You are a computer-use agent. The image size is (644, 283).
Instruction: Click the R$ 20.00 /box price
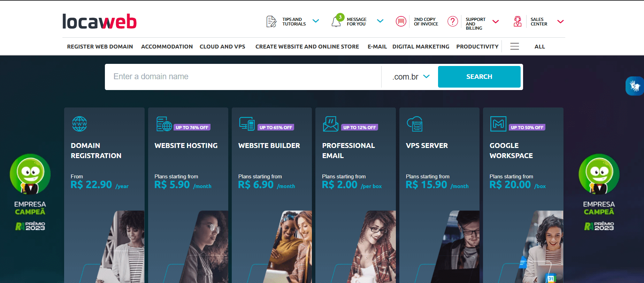click(518, 185)
